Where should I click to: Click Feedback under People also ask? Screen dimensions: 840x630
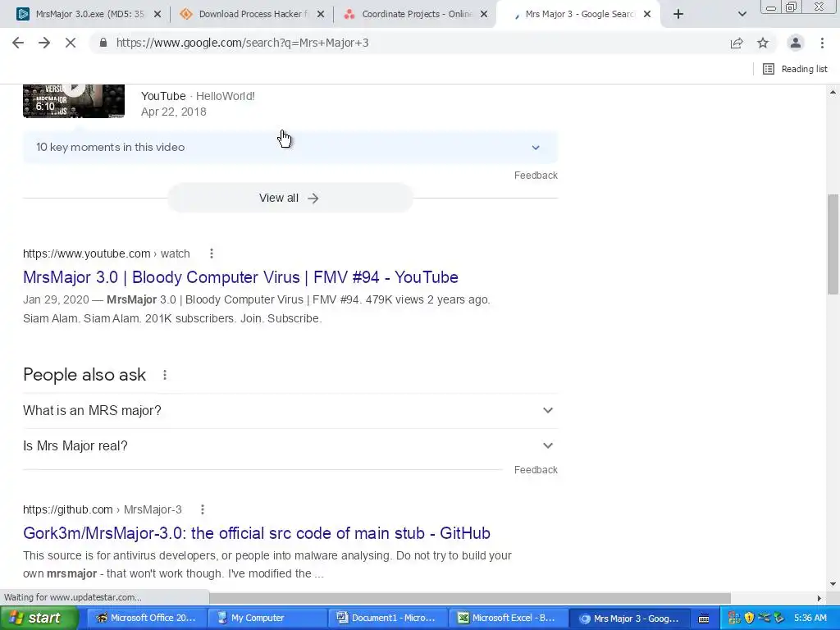(x=536, y=470)
